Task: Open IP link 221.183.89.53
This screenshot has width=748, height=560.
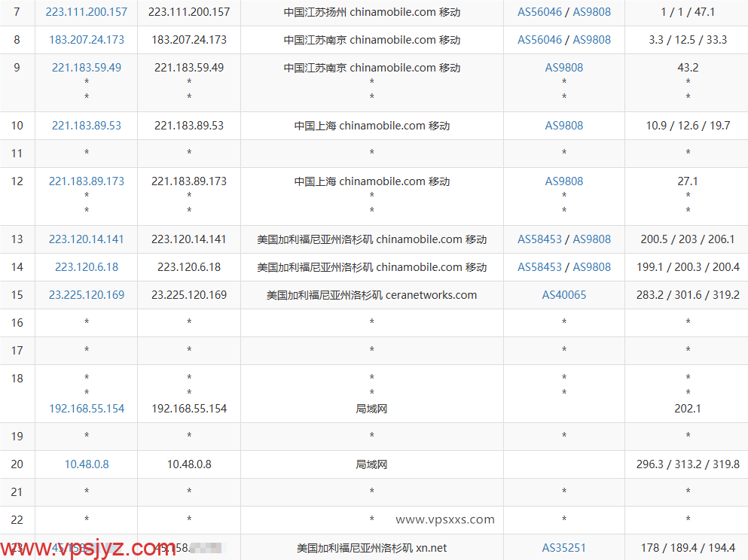Action: click(87, 126)
